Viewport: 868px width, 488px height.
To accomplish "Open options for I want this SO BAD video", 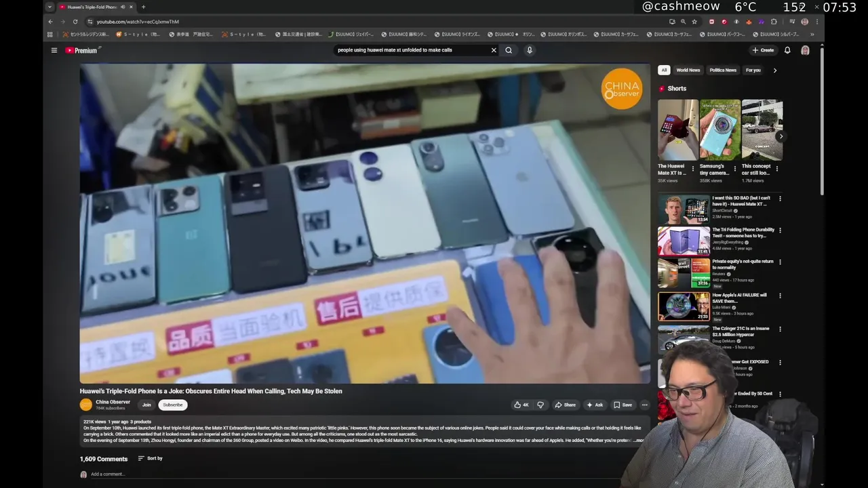I will pyautogui.click(x=780, y=199).
